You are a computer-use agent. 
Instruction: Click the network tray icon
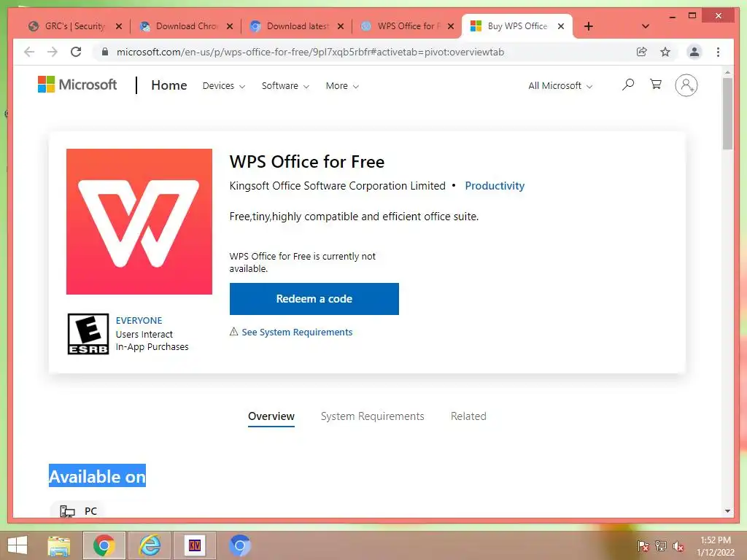coord(661,545)
